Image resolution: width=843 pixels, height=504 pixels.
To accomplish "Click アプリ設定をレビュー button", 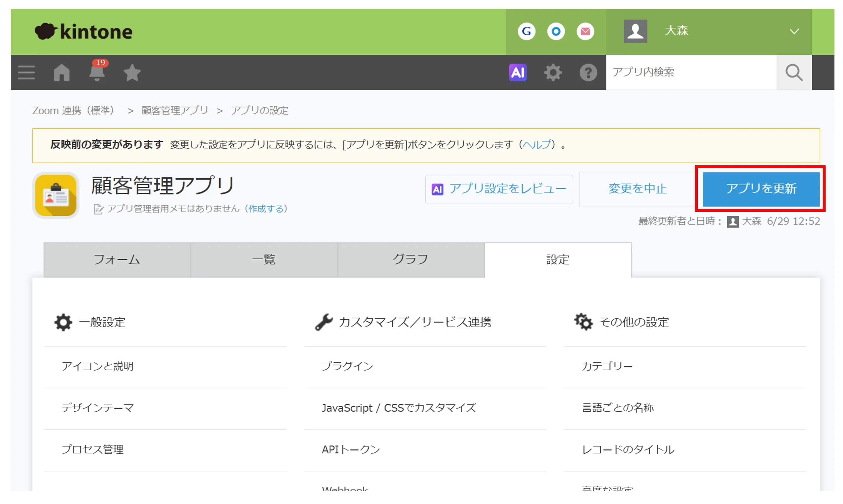I will click(499, 189).
